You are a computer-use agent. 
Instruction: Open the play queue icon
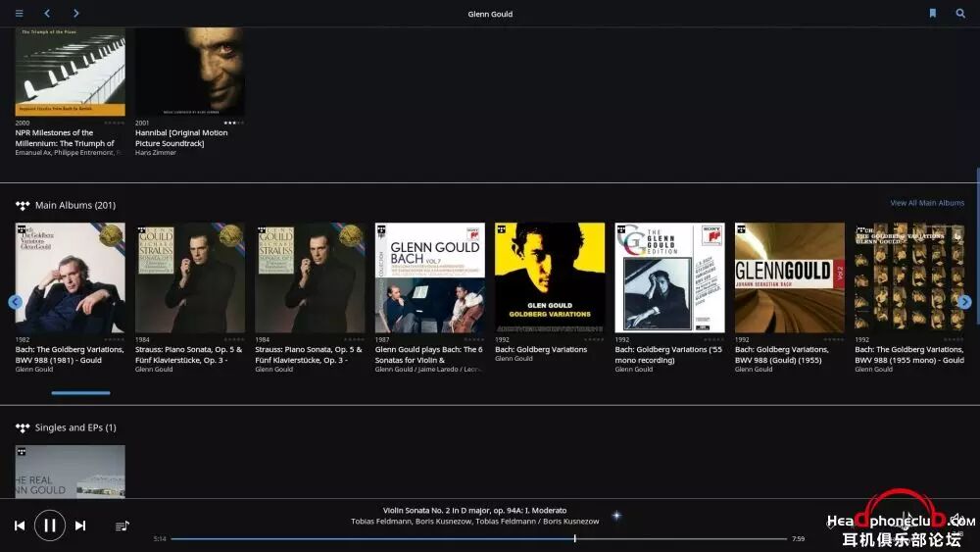tap(122, 526)
